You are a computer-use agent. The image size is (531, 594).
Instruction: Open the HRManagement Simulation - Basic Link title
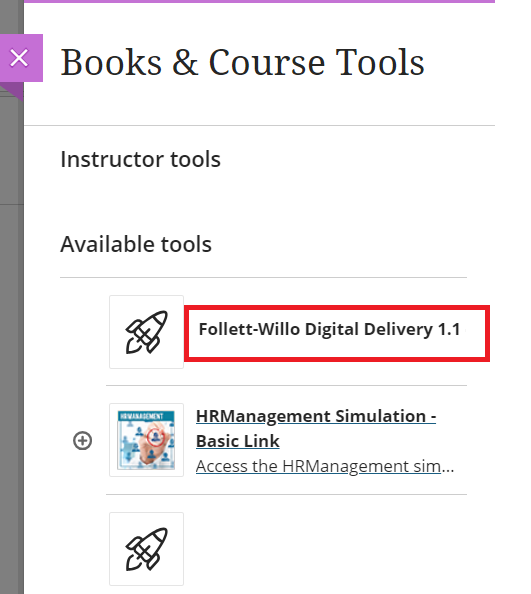pyautogui.click(x=316, y=428)
